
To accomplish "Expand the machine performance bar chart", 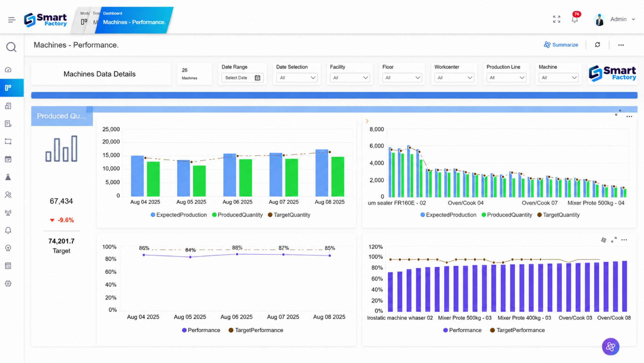I will pyautogui.click(x=614, y=240).
